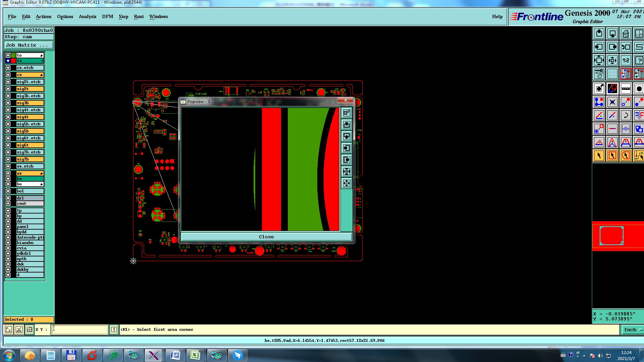This screenshot has height=362, width=644.
Task: Click the rotate arc tool icon
Action: [x=626, y=116]
